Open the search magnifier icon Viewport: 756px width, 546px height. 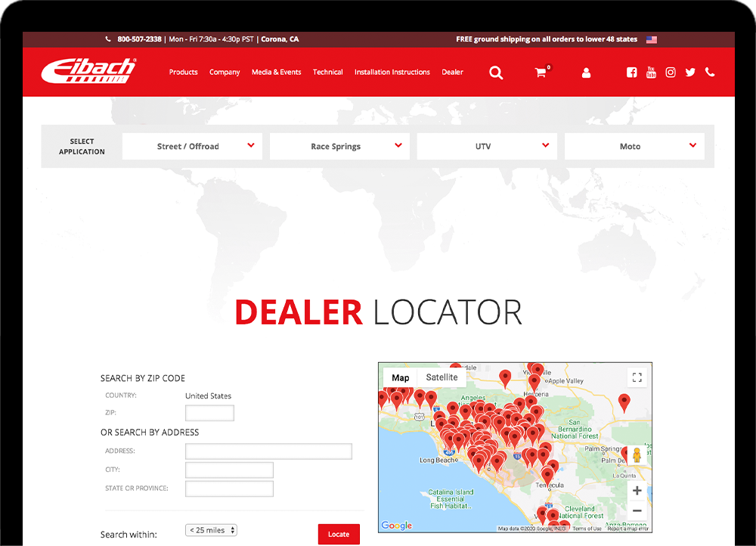tap(496, 73)
